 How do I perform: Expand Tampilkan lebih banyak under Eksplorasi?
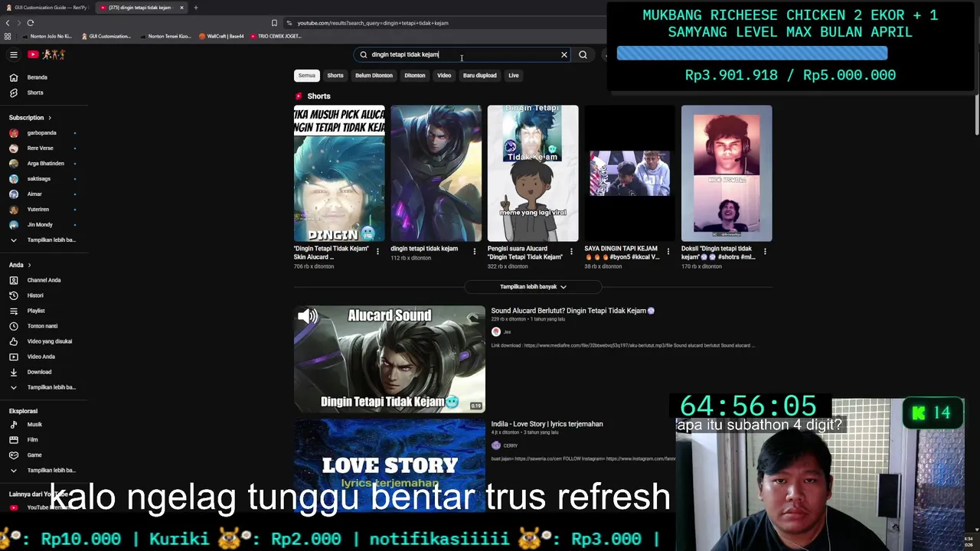pos(44,471)
